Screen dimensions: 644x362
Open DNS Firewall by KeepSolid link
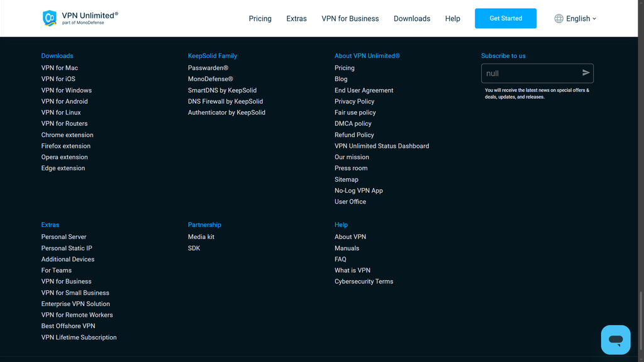click(226, 101)
